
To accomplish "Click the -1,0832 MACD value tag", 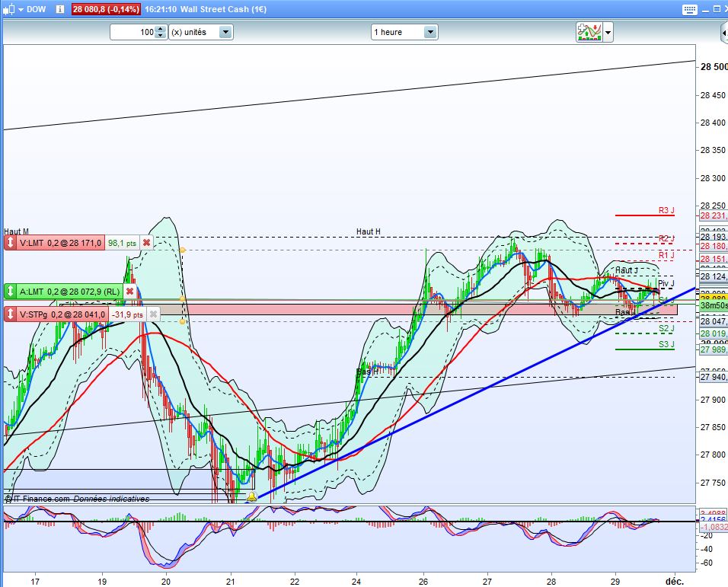I will (713, 527).
